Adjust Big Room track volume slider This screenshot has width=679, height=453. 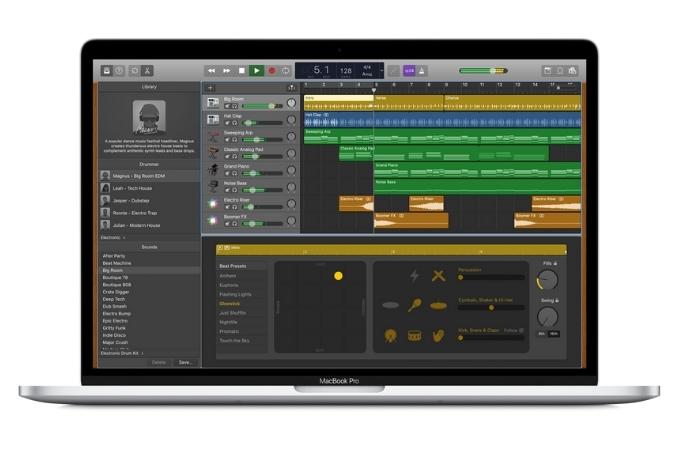point(262,106)
